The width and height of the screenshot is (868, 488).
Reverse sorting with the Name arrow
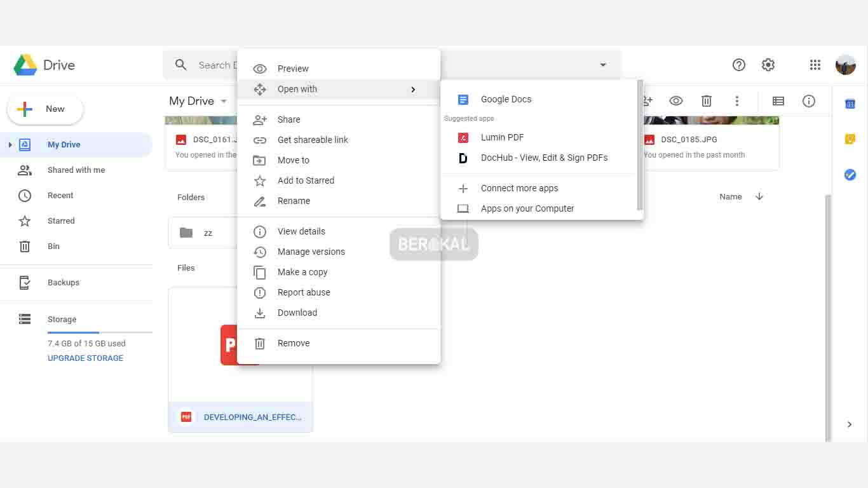coord(759,197)
